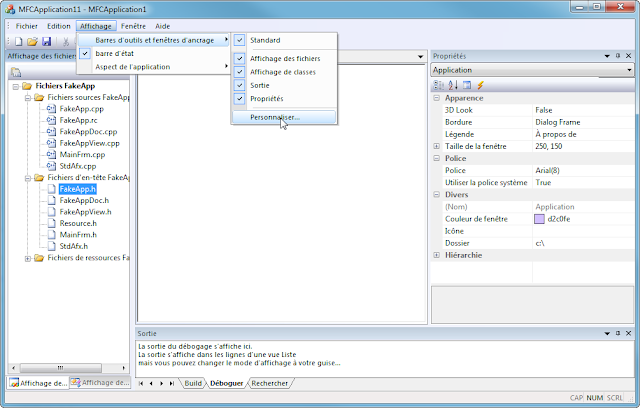The image size is (640, 408).
Task: Collapse the Apparence property group
Action: 436,98
